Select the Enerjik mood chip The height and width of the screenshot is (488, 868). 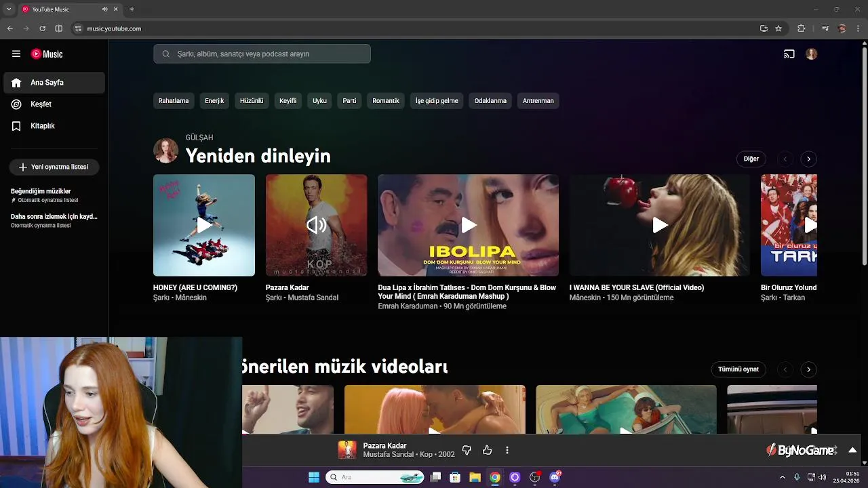(x=214, y=101)
